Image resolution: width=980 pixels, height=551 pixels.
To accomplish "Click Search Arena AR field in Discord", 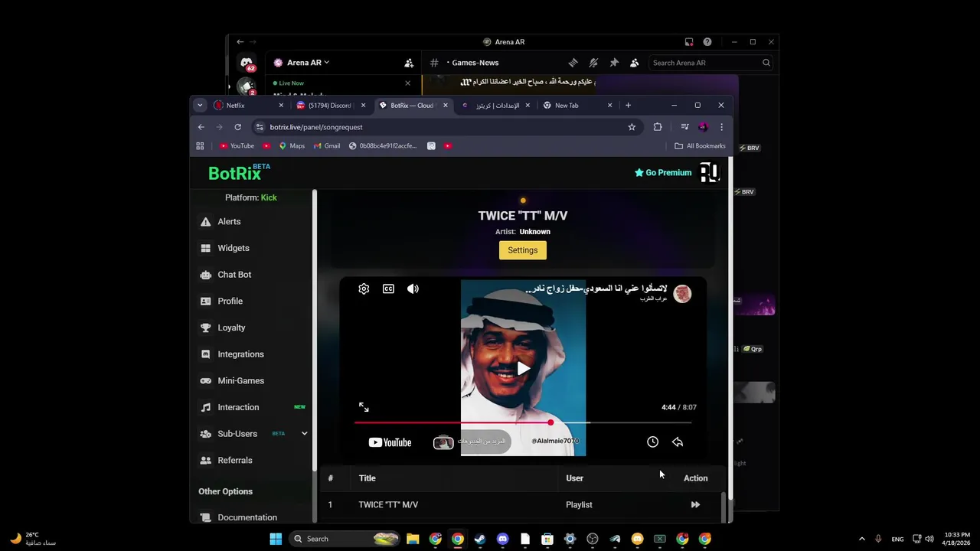I will coord(710,63).
